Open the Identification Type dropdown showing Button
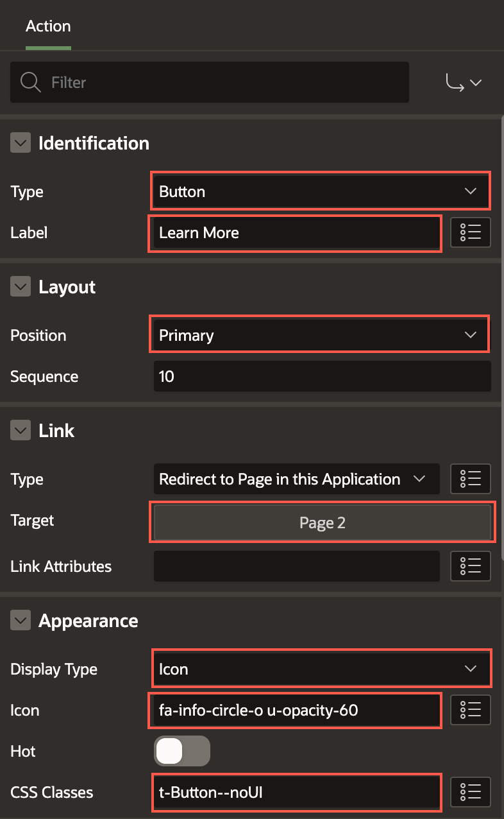The height and width of the screenshot is (819, 504). pos(321,191)
